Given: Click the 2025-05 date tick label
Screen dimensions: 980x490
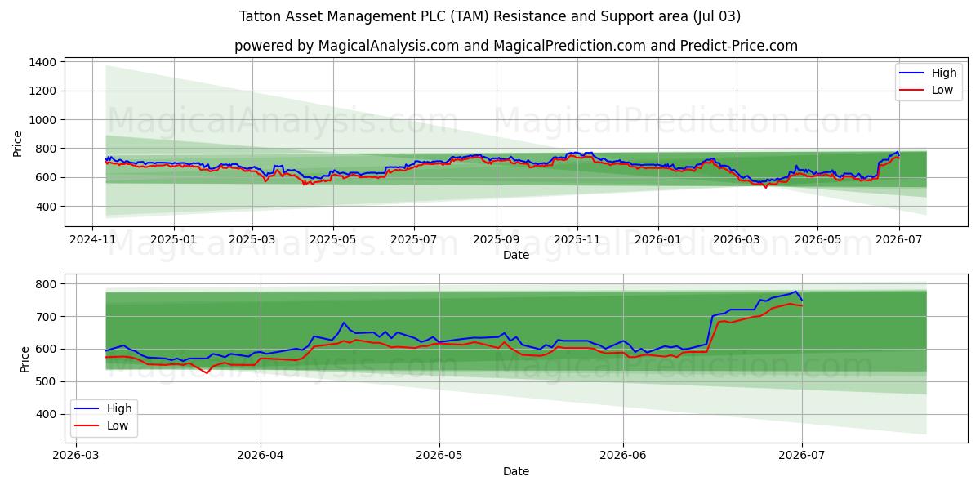Looking at the screenshot, I should (x=333, y=240).
